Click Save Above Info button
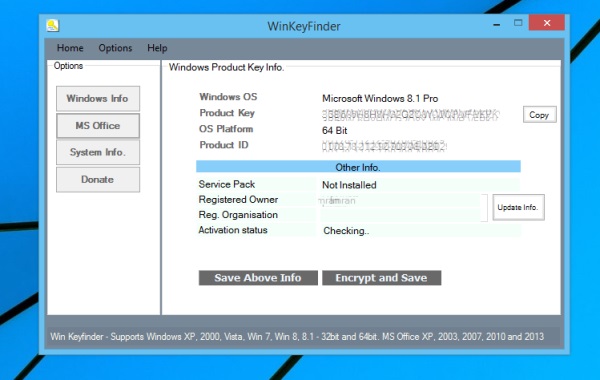This screenshot has height=380, width=600. [258, 278]
